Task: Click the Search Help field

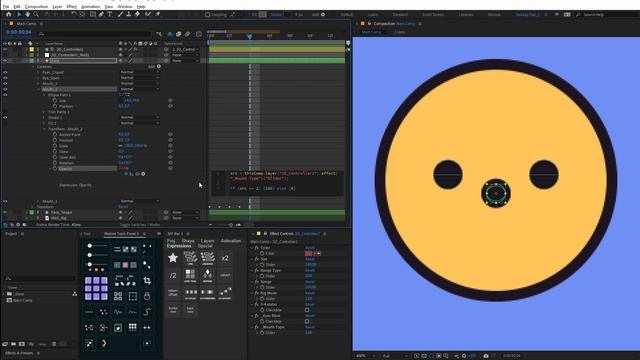Action: tap(607, 15)
